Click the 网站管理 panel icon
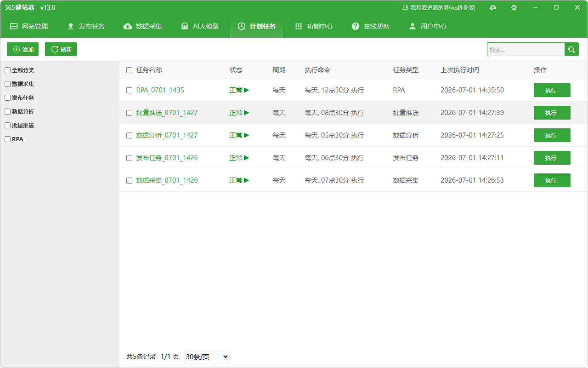The image size is (588, 368). tap(14, 26)
